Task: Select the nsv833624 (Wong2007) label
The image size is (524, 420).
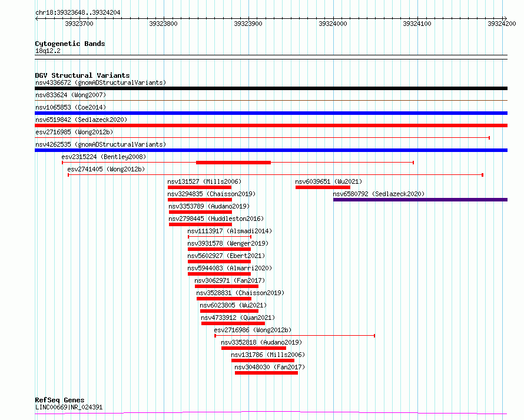Action: pyautogui.click(x=71, y=95)
